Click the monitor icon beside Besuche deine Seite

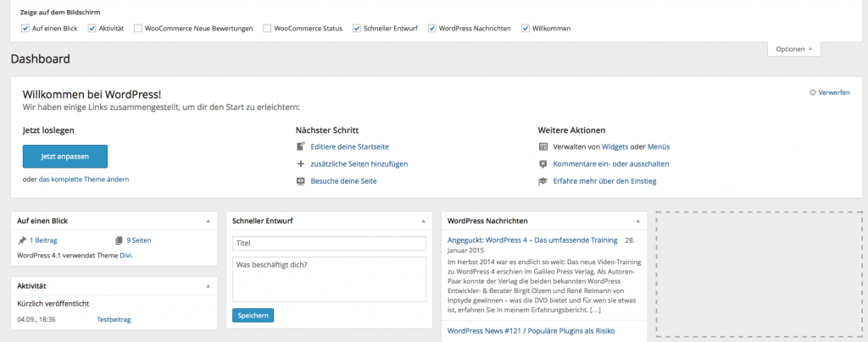(301, 180)
